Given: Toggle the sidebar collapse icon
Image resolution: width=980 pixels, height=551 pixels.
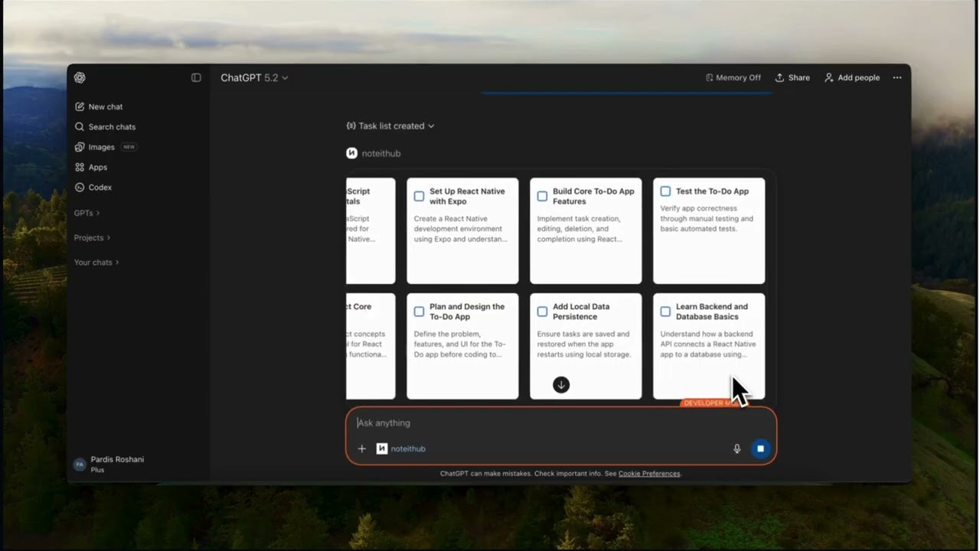Looking at the screenshot, I should (x=196, y=77).
